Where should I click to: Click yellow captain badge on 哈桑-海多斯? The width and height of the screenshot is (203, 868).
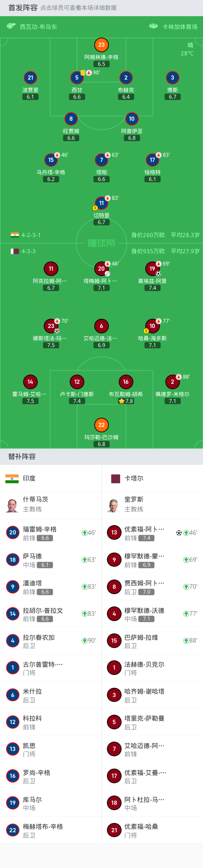(x=146, y=331)
